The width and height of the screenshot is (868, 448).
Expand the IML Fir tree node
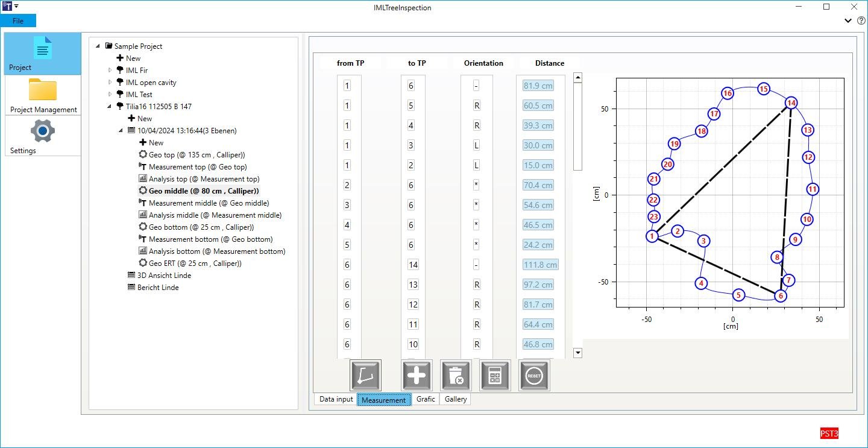pos(110,71)
